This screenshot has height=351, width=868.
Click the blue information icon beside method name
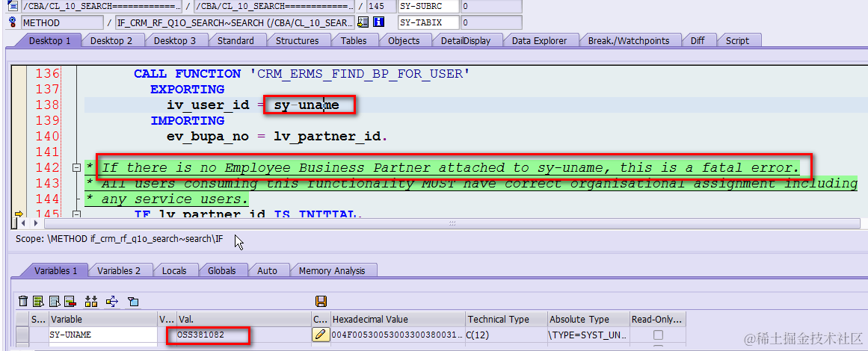[379, 22]
